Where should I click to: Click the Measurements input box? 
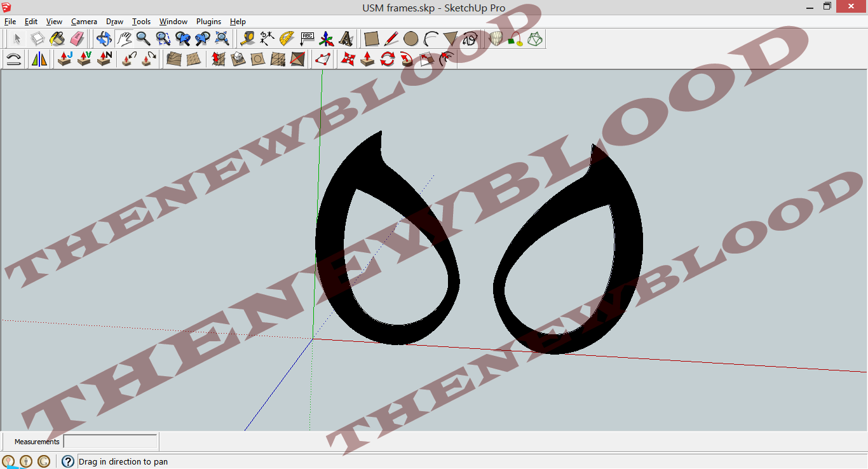point(111,442)
